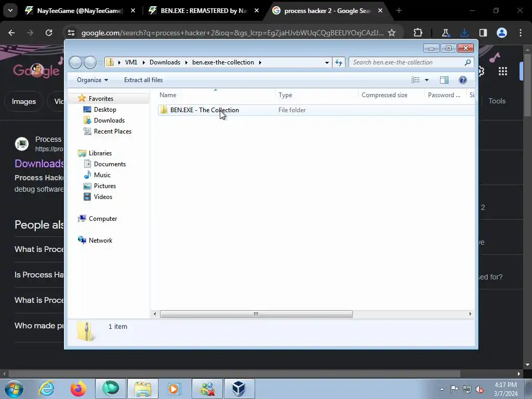The image size is (532, 399).
Task: Click the Explorer back navigation button
Action: pos(75,62)
